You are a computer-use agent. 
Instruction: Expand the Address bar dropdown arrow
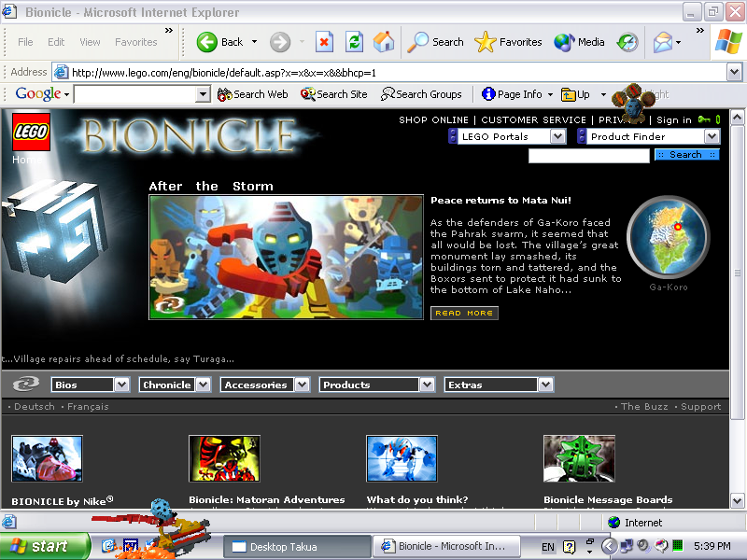734,73
